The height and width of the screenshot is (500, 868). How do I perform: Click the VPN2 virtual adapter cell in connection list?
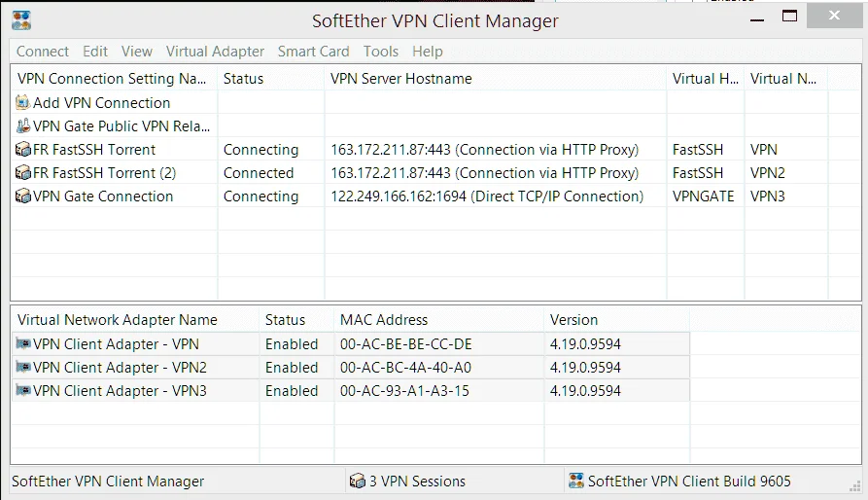(x=767, y=173)
